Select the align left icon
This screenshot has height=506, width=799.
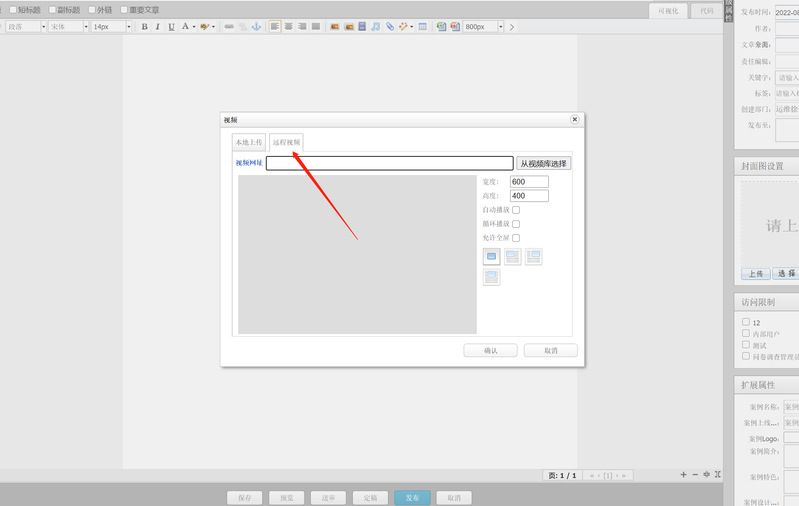[x=275, y=27]
